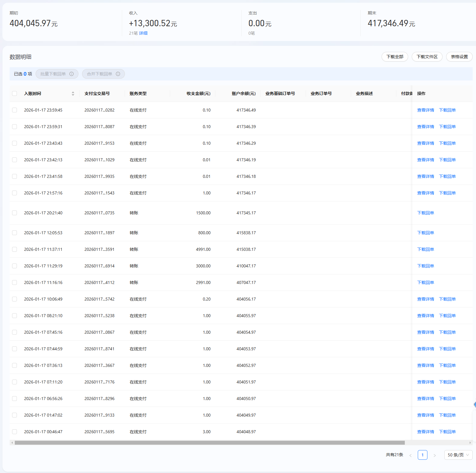This screenshot has height=473, width=476.
Task: Click page number 1 in pagination
Action: pyautogui.click(x=422, y=455)
